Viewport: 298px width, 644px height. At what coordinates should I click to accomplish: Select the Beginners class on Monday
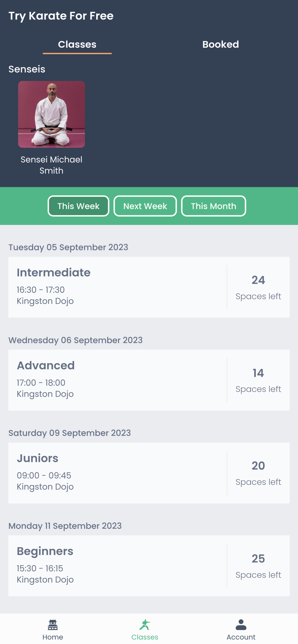click(117, 566)
